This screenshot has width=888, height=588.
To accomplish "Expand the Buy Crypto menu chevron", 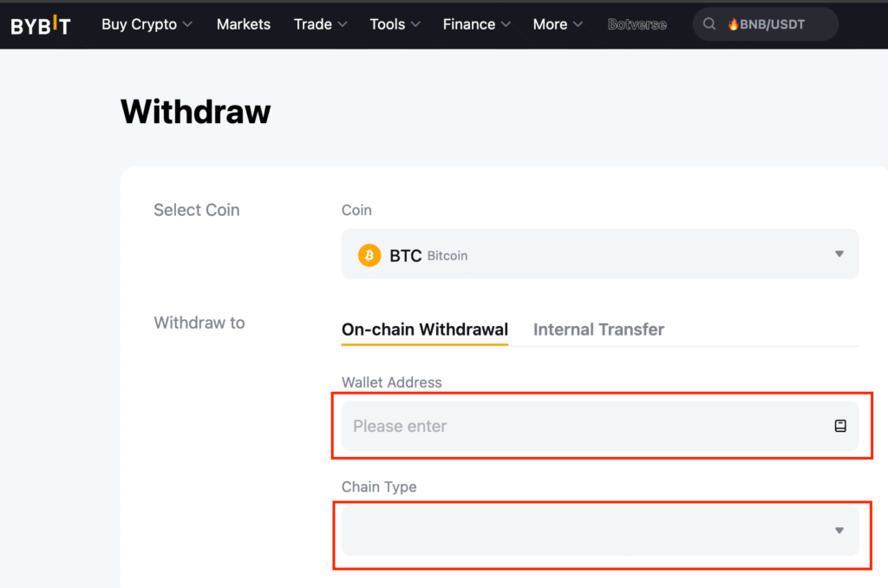I will (x=188, y=25).
